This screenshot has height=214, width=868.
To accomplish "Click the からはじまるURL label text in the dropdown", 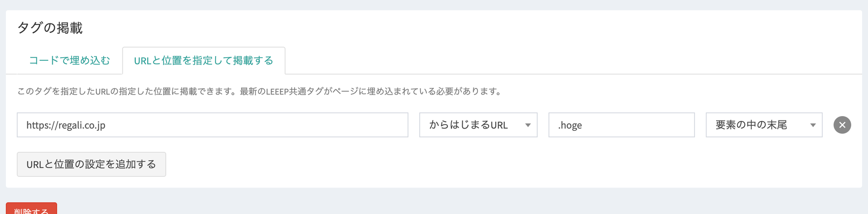I will click(468, 125).
